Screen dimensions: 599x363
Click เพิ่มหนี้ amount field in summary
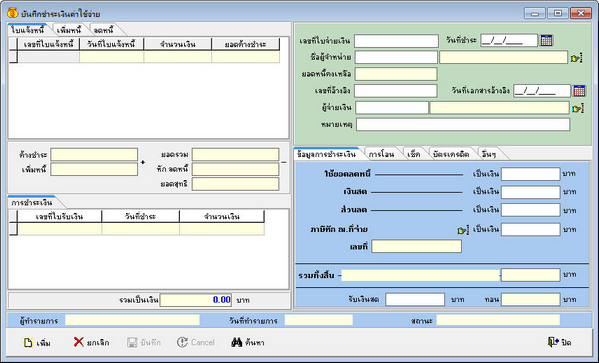click(94, 169)
